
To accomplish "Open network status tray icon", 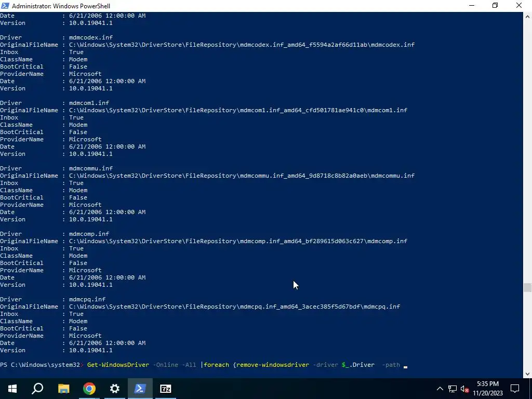I will 453,389.
